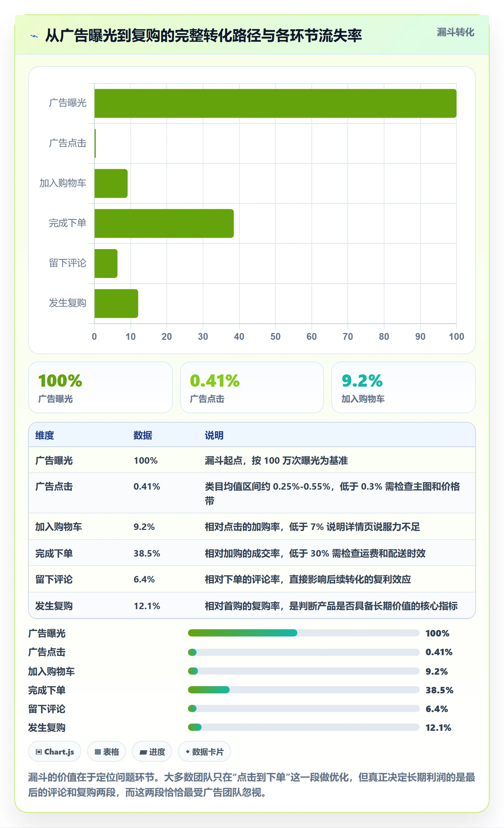This screenshot has width=504, height=828.
Task: Click 加入购物车 cell in the table
Action: click(x=59, y=527)
